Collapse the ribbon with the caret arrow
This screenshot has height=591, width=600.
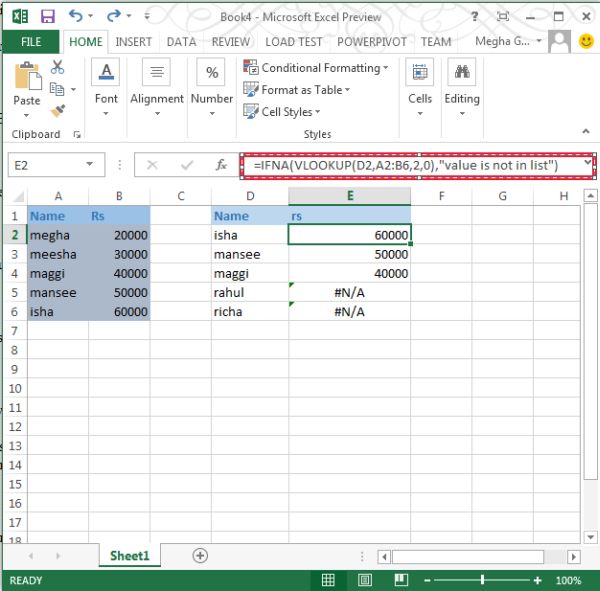pyautogui.click(x=586, y=131)
